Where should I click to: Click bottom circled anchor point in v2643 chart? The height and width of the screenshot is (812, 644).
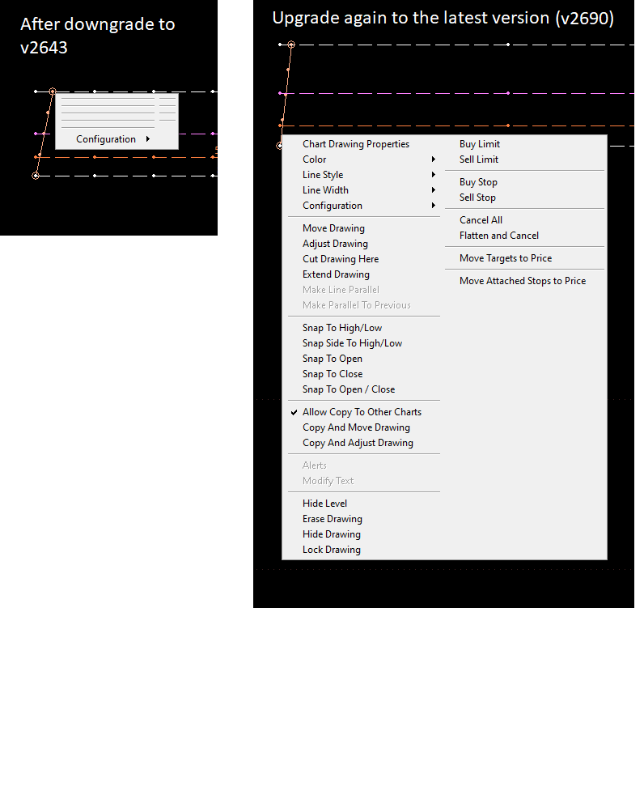coord(36,176)
